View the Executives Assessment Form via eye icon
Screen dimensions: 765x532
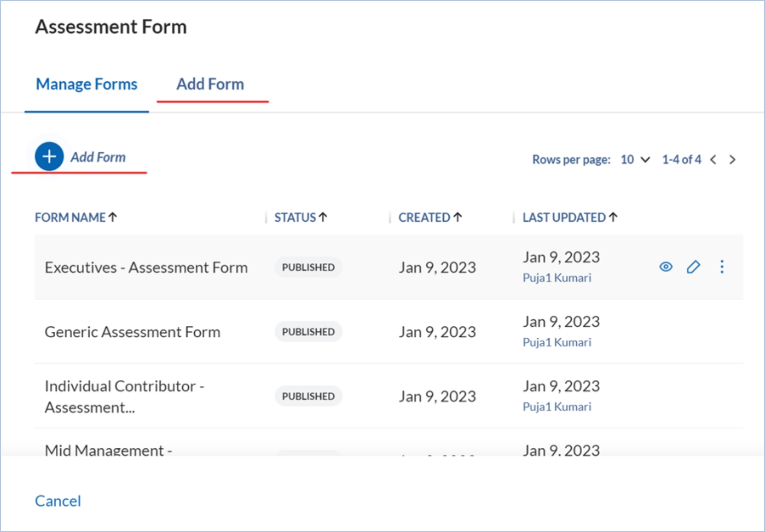point(665,267)
